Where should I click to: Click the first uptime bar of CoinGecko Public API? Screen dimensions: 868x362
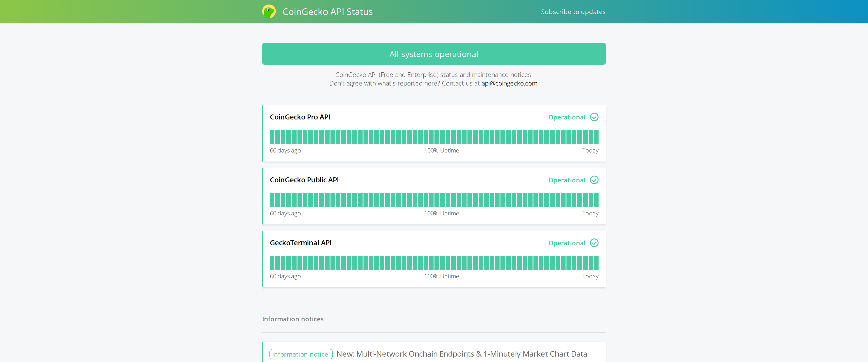point(272,200)
